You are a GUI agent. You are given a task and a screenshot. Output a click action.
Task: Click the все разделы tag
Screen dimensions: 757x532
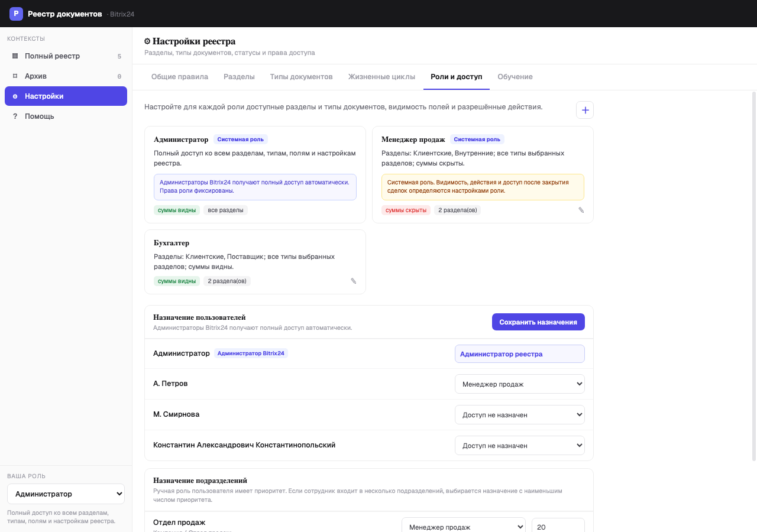tap(225, 210)
